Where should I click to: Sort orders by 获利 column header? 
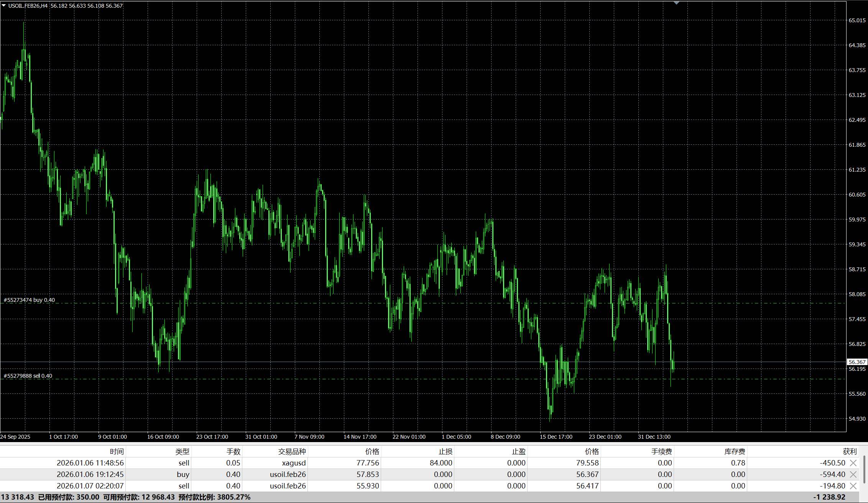pos(849,452)
